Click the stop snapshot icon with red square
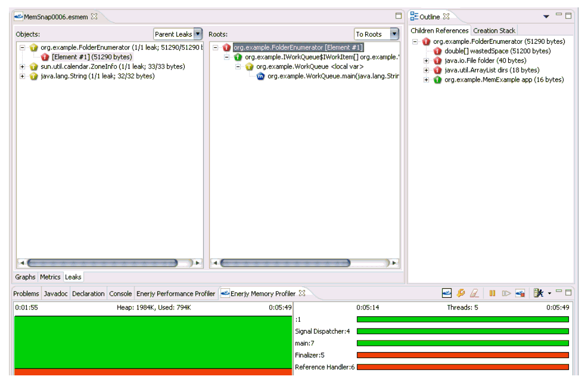 click(520, 294)
